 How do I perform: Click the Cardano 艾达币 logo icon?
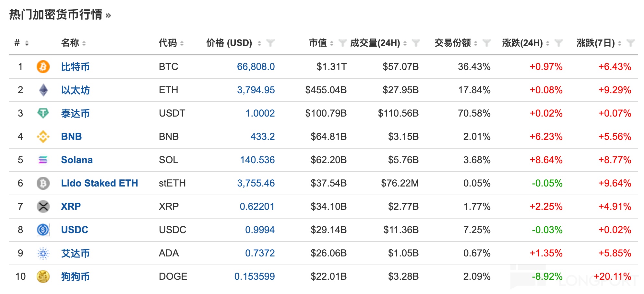pyautogui.click(x=43, y=253)
